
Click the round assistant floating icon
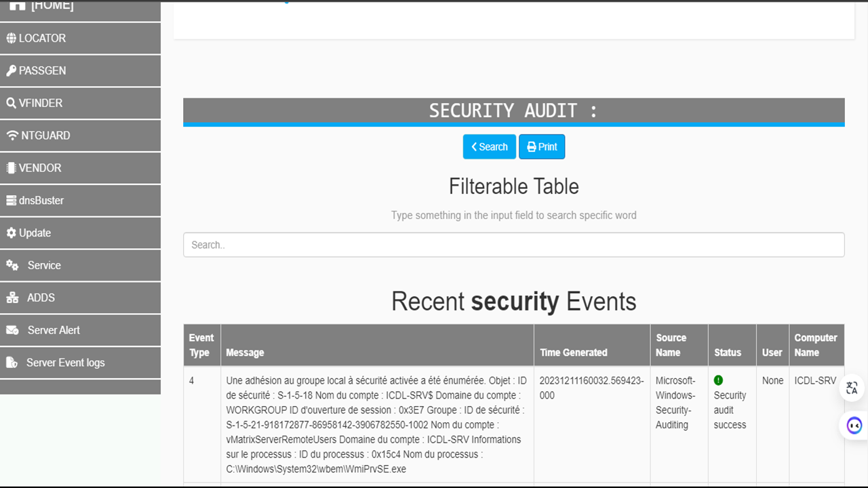tap(854, 426)
